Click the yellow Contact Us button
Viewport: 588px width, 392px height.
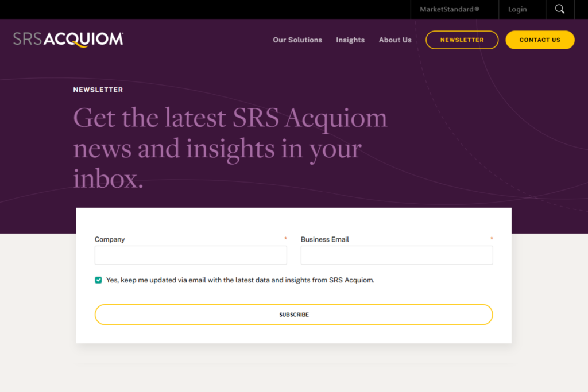click(x=540, y=40)
